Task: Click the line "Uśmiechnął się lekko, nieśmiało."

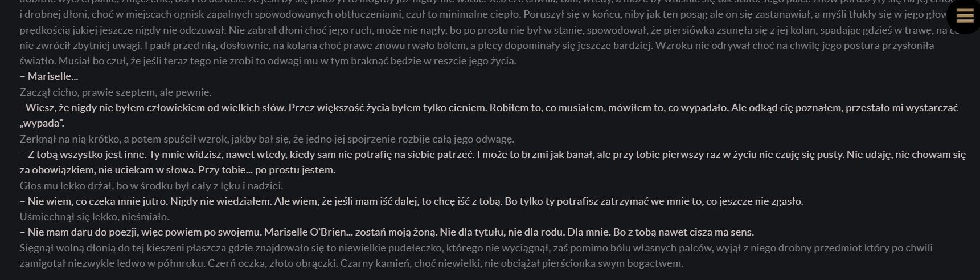Action: (x=95, y=217)
